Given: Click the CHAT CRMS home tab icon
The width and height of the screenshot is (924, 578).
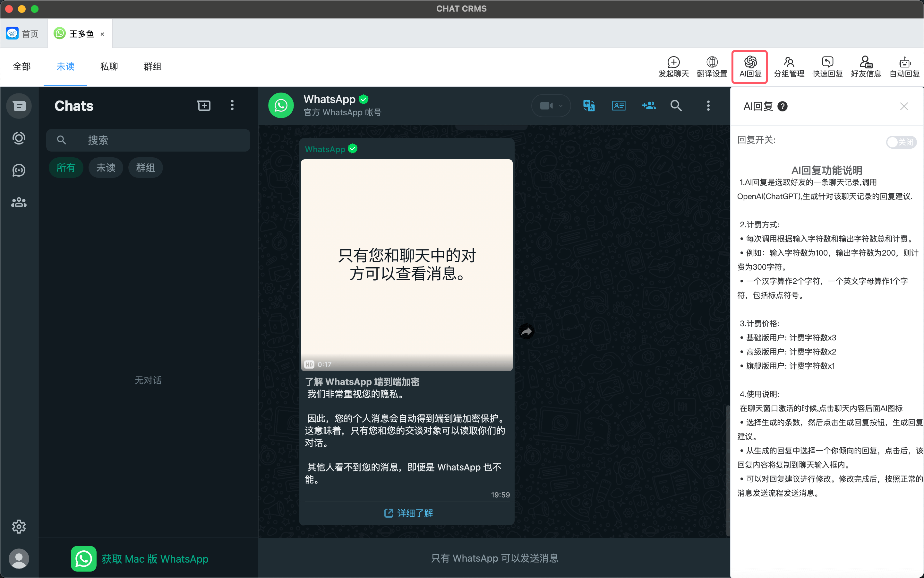Looking at the screenshot, I should [x=12, y=34].
